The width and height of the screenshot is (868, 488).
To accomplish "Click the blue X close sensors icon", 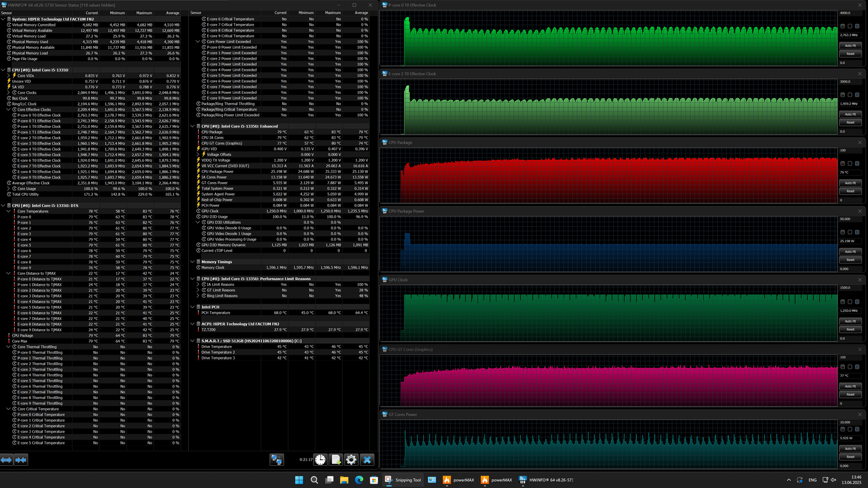I will coord(367,460).
